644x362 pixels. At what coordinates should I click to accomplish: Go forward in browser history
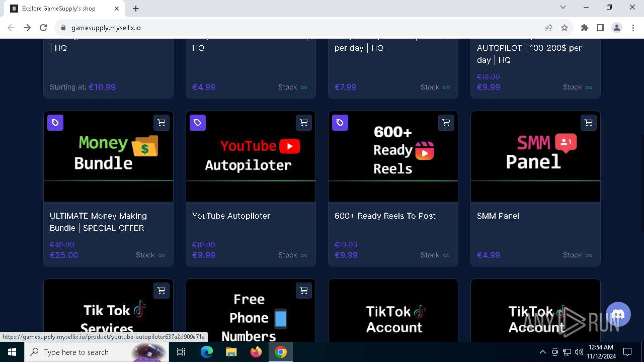[x=27, y=28]
